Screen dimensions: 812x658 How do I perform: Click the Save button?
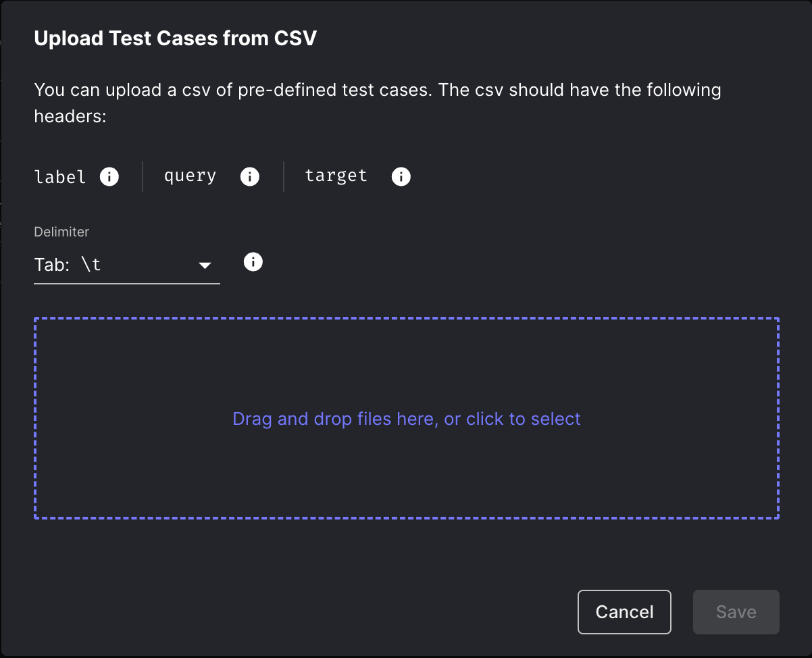pyautogui.click(x=736, y=611)
